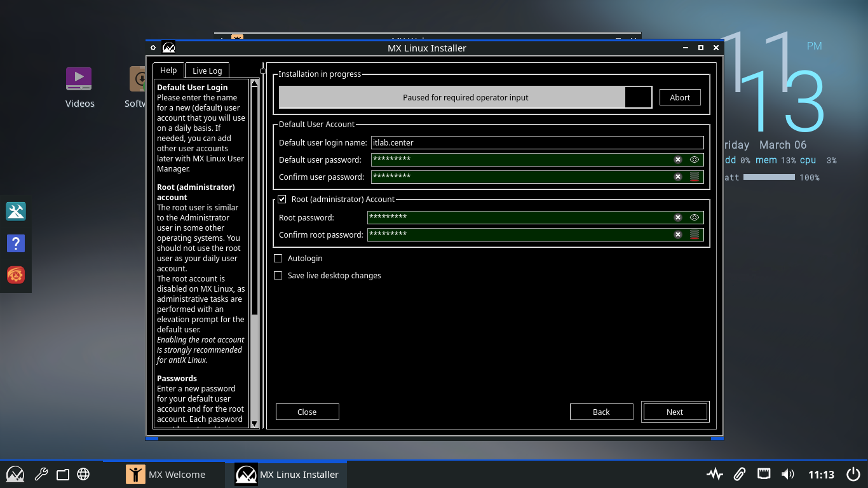Launch the red gear icon in dock
The width and height of the screenshot is (868, 488).
coord(16,275)
